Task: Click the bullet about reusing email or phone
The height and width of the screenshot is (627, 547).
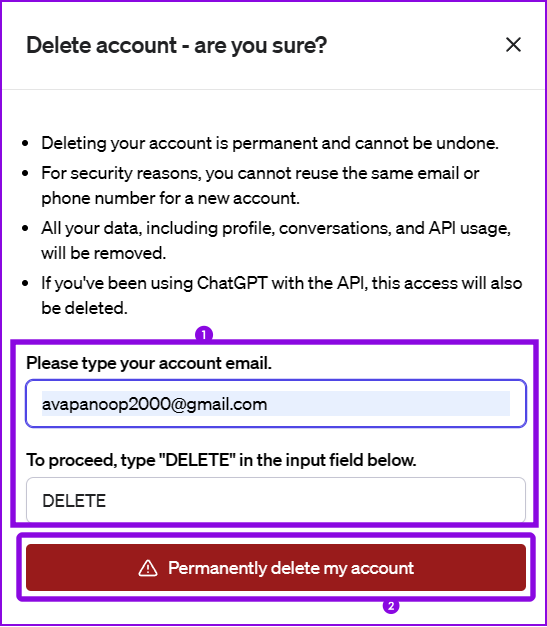Action: click(260, 186)
